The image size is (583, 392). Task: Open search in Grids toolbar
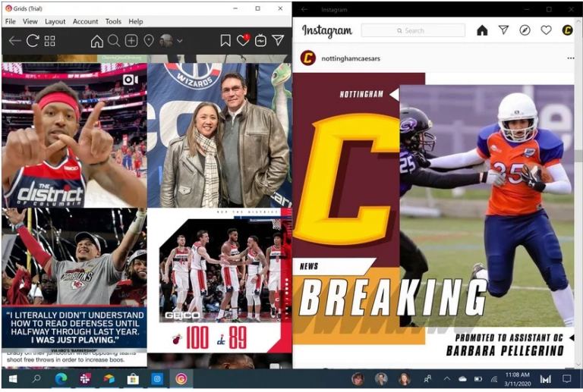click(x=114, y=40)
